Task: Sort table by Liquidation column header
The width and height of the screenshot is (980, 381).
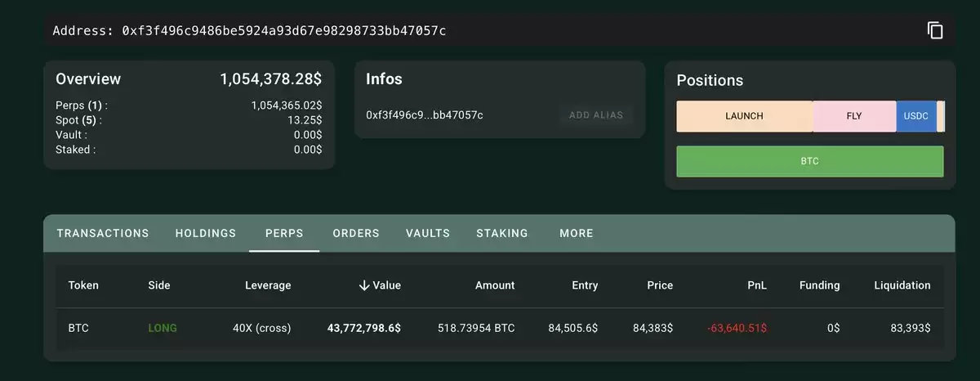Action: tap(902, 285)
